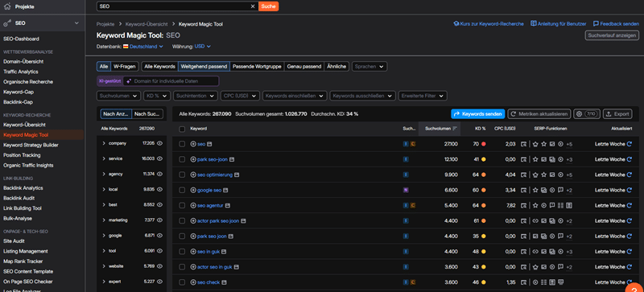Check the box for 'seo agentur'
Viewport: 644px width, 292px height.
pos(182,205)
